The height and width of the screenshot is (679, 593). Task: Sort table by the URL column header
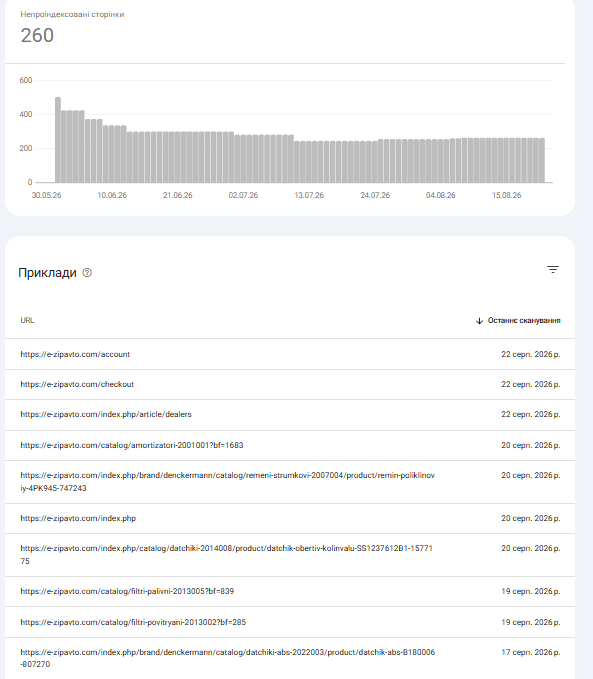pyautogui.click(x=27, y=320)
